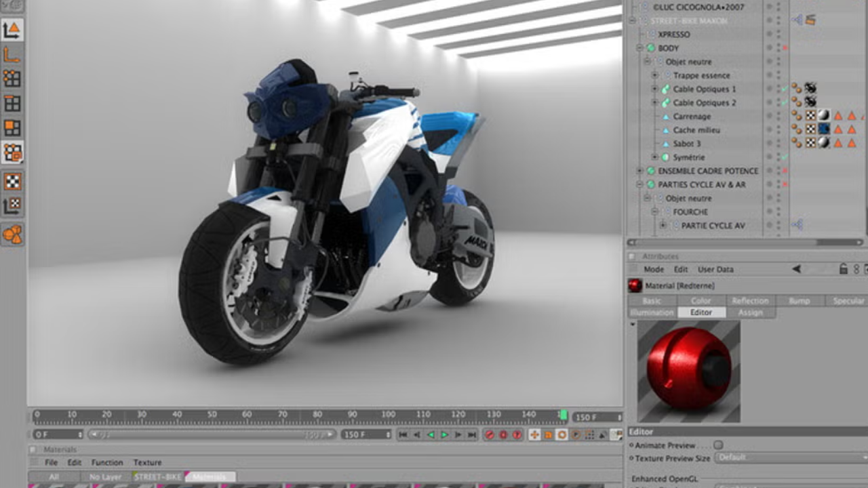The height and width of the screenshot is (488, 868).
Task: Click the back arrow in Attributes panel
Action: tap(796, 269)
